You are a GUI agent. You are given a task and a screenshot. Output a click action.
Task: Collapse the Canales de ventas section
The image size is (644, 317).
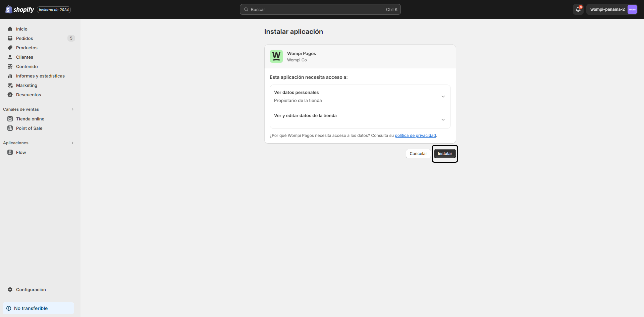tap(72, 109)
